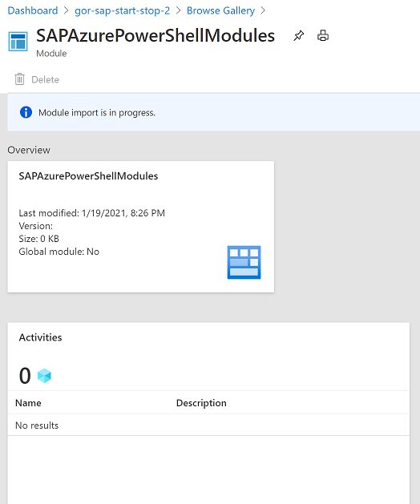
Task: Click the Delete button label
Action: [x=46, y=79]
